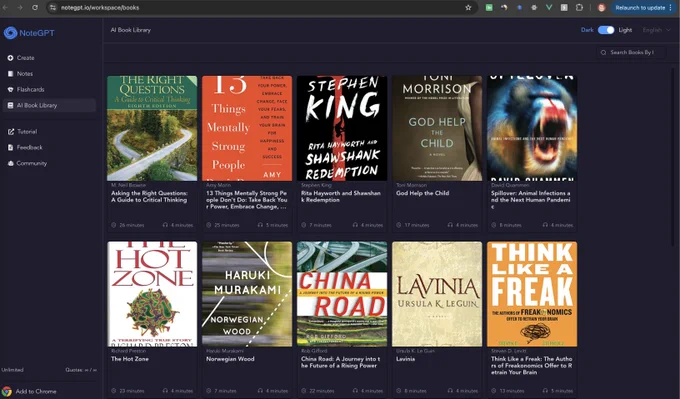Click the Chrome icon beside Add to Chrome
Screen dimensions: 680x399
tap(7, 392)
